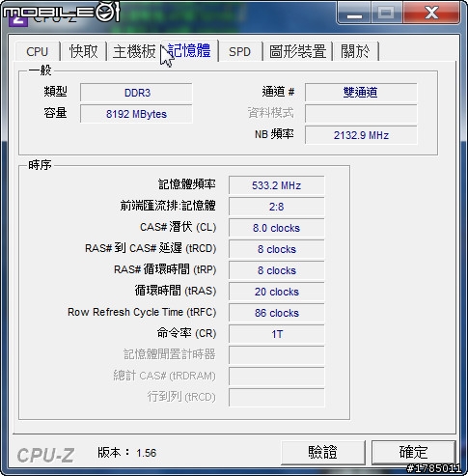Click the 533.2 MHz memory frequency value
468x476 pixels.
tap(277, 185)
